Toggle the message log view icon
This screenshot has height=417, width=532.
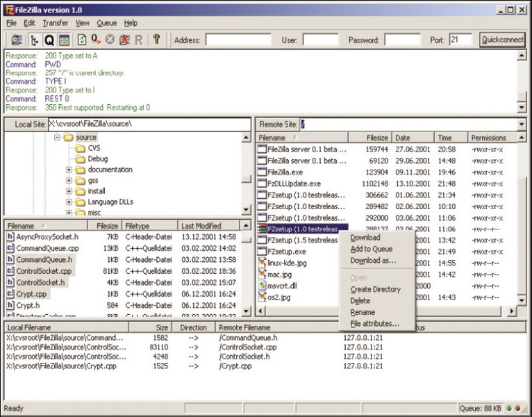[x=64, y=40]
